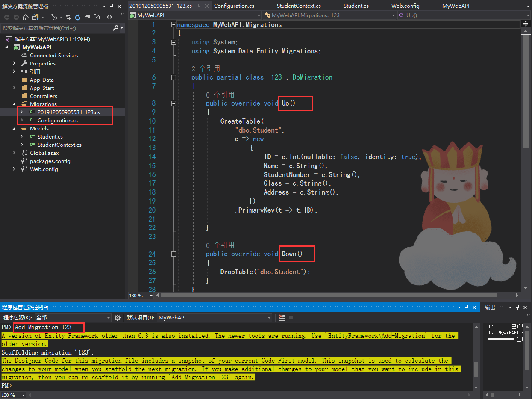This screenshot has width=532, height=399.
Task: Collapse the Up method code fold on line 8
Action: pos(173,103)
